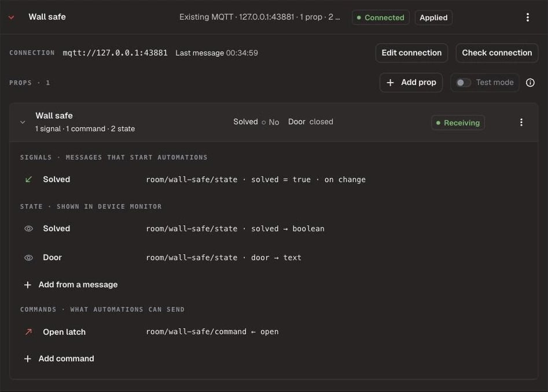Click Wall safe connection title
The height and width of the screenshot is (392, 548).
click(47, 17)
